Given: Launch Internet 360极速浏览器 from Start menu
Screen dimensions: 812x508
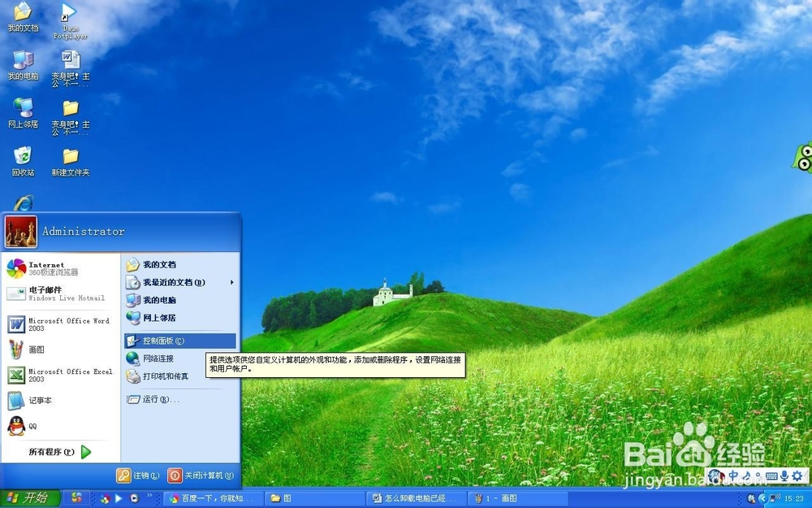Looking at the screenshot, I should click(x=61, y=268).
